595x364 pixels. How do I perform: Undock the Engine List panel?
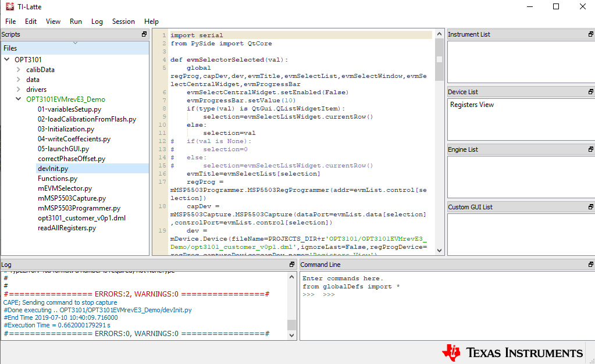(x=591, y=149)
